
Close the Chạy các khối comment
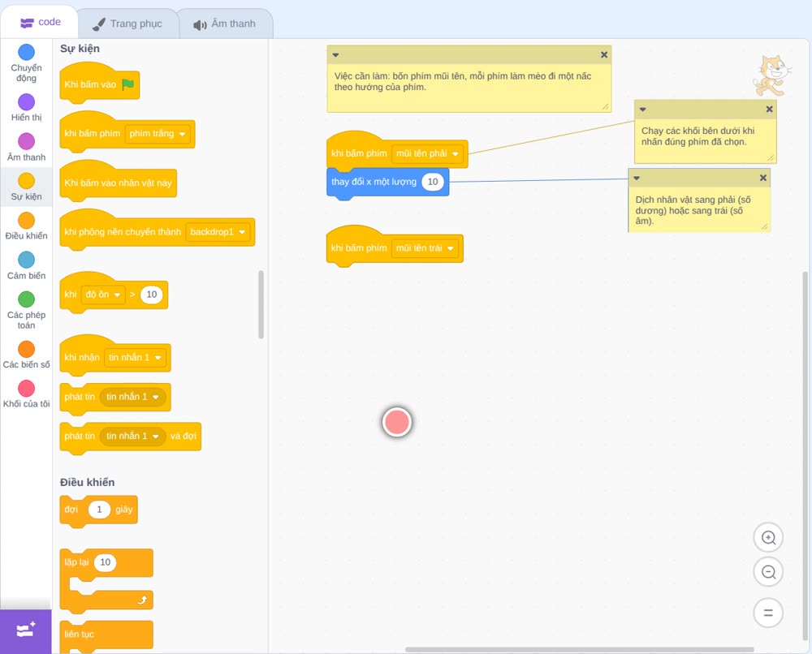(769, 110)
